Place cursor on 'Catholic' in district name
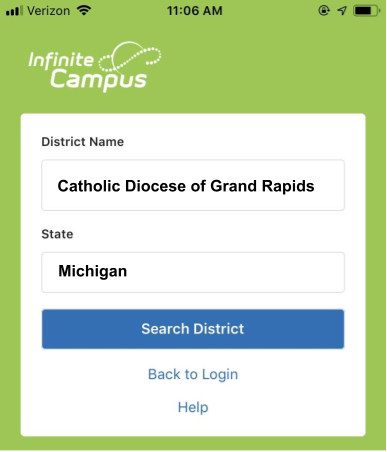 coord(89,186)
